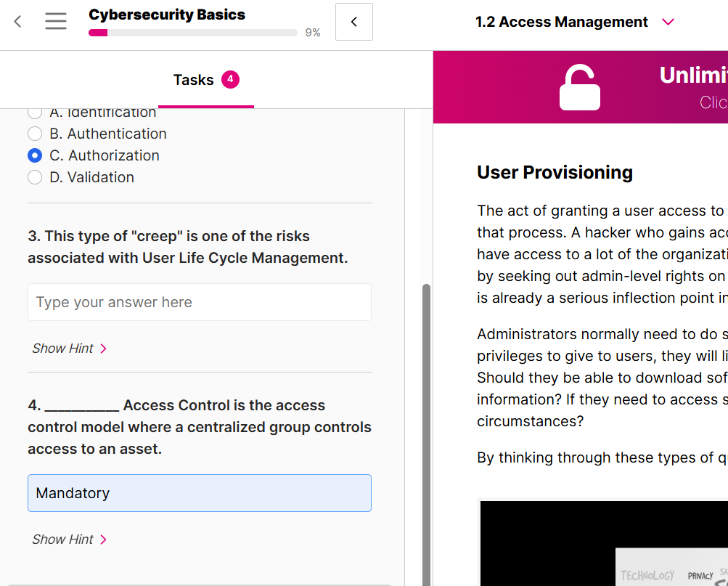Screen dimensions: 728x586
Task: Expand the 1.2 Access Management dropdown
Action: (x=668, y=22)
